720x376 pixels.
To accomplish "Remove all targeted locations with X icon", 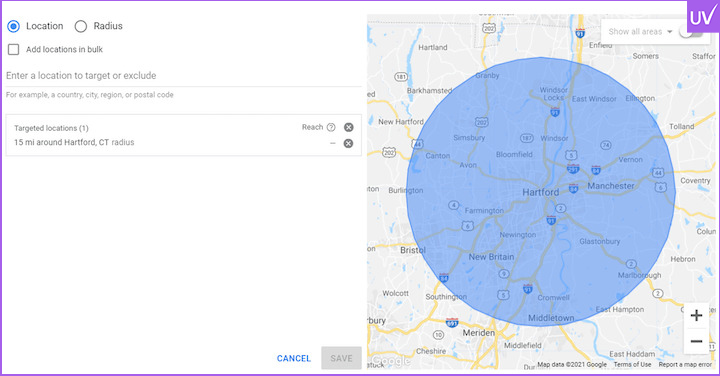I will click(349, 127).
